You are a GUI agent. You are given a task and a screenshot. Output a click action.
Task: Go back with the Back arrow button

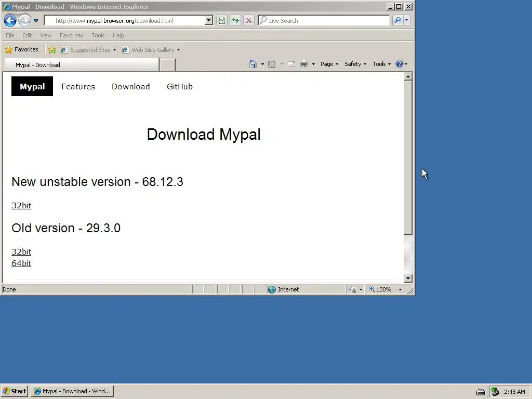click(x=10, y=20)
